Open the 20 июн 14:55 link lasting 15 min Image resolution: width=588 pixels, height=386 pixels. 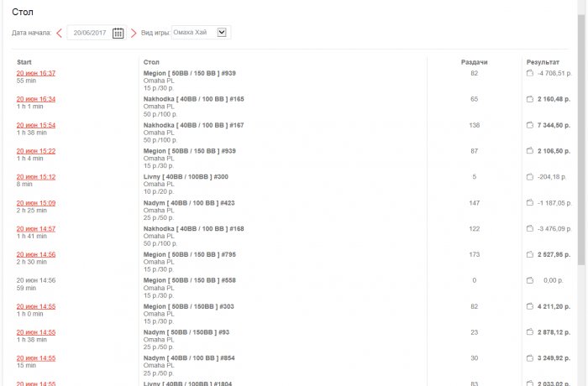click(36, 358)
